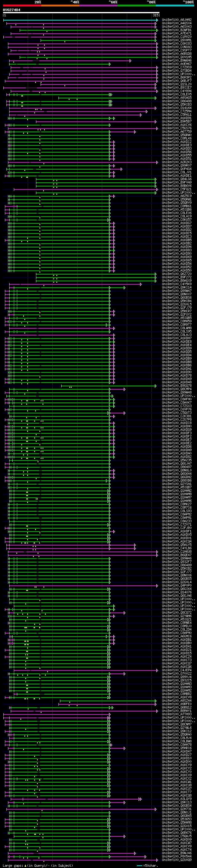Select the UniRef100_B9IIE7 label
Image resolution: width=197 pixels, height=868 pixels.
coord(177,88)
